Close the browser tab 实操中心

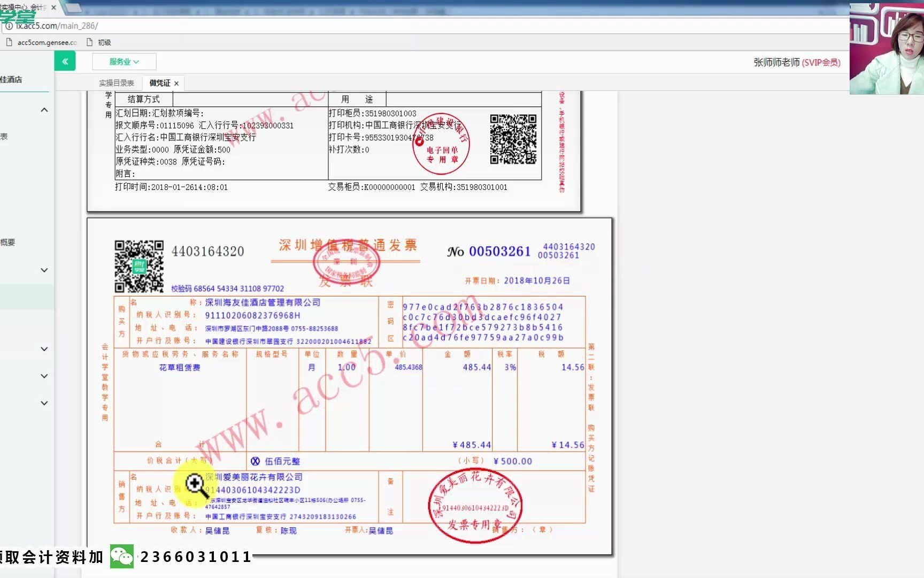pyautogui.click(x=53, y=7)
